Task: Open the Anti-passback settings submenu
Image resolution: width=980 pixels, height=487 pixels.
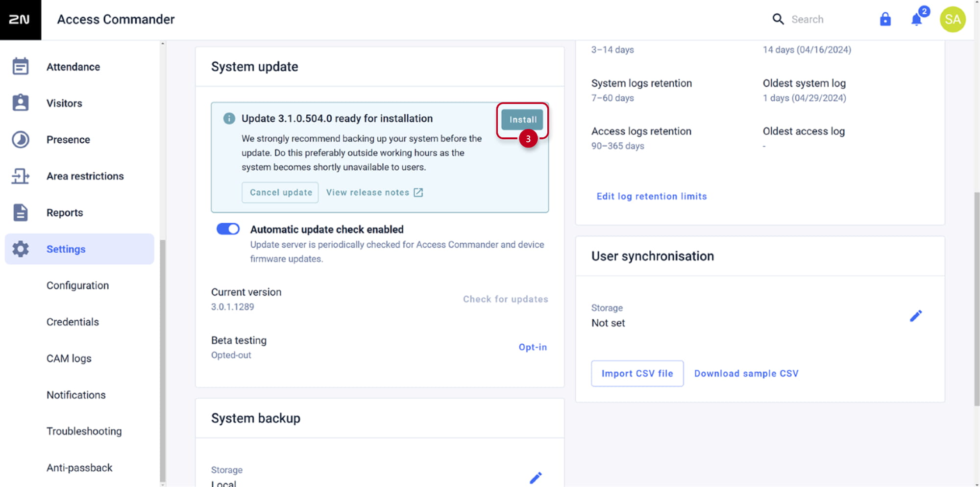Action: tap(79, 468)
